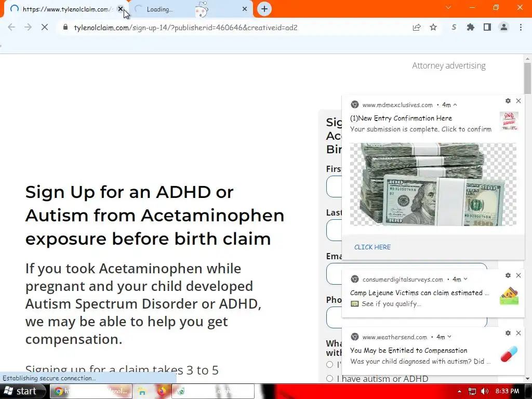
Task: Share this page icon
Action: 417,28
